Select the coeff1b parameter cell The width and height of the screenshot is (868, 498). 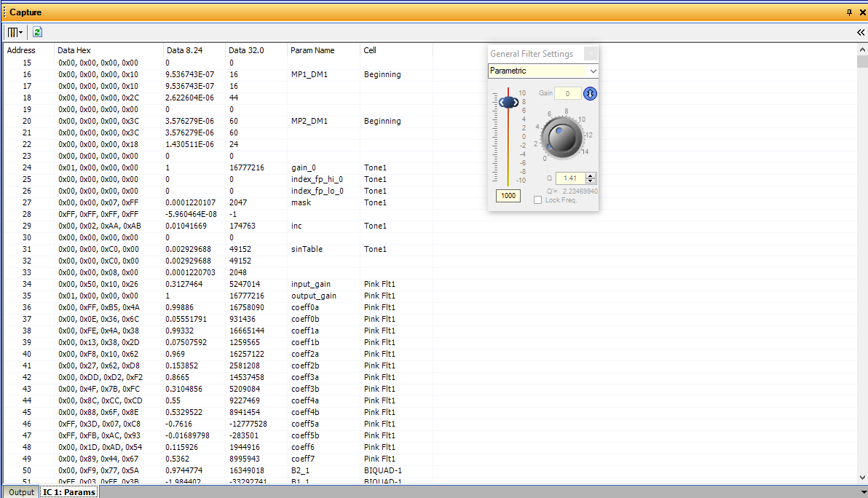pyautogui.click(x=305, y=342)
